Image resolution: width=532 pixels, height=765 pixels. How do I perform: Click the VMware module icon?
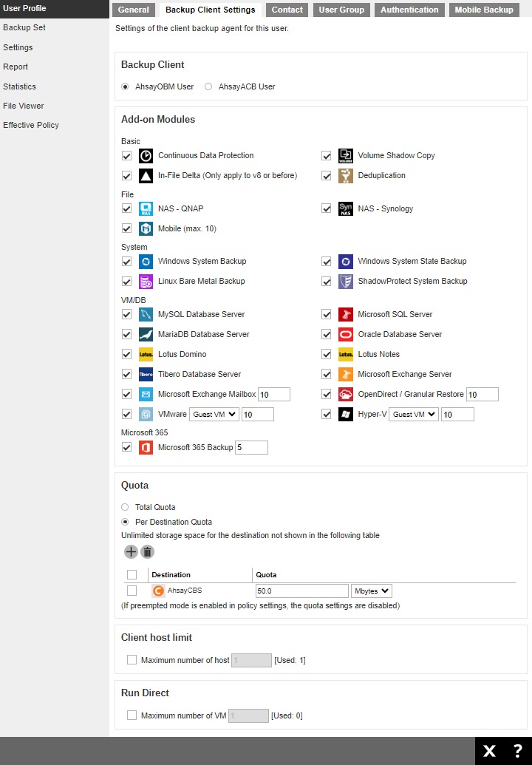146,415
